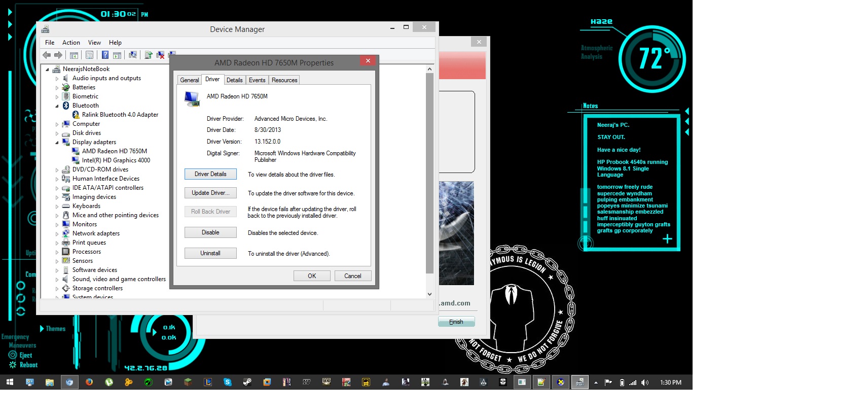
Task: Click the taskbar clock showing 1:30 PM
Action: click(671, 383)
